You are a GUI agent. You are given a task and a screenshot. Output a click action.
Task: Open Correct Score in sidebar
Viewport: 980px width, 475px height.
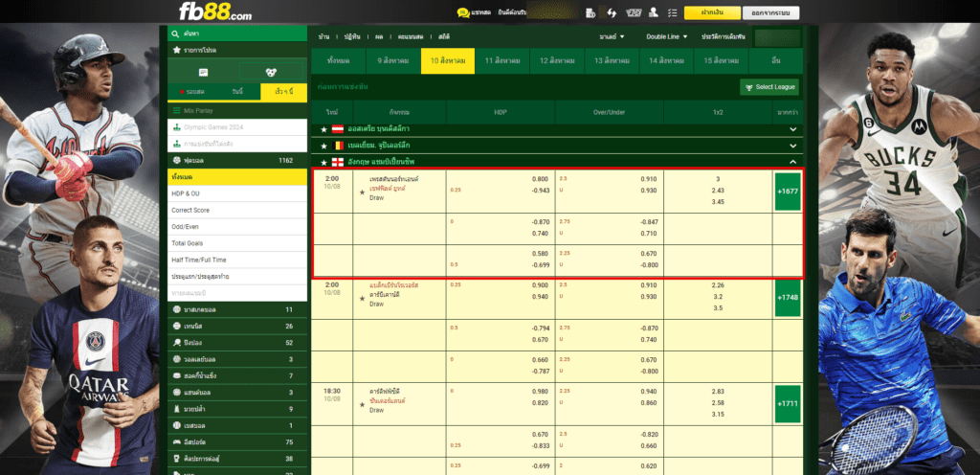point(237,210)
